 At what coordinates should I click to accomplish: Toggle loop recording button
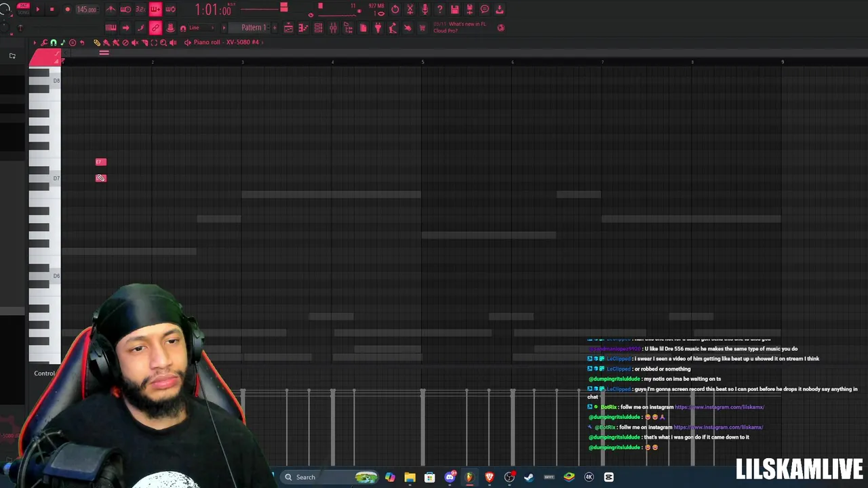[170, 9]
